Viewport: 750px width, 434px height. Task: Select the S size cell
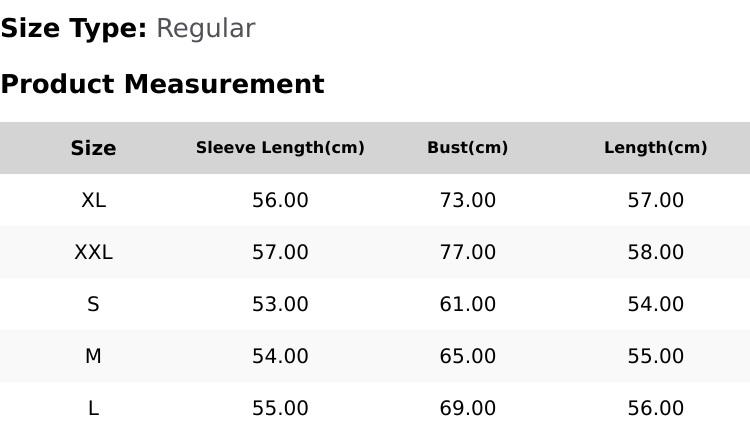(x=93, y=304)
